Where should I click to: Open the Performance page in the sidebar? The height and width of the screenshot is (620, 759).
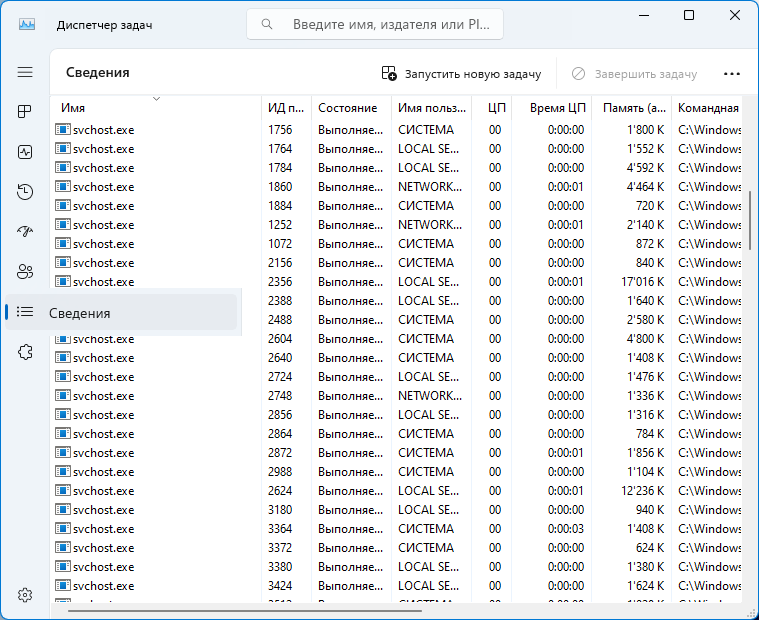[x=25, y=152]
